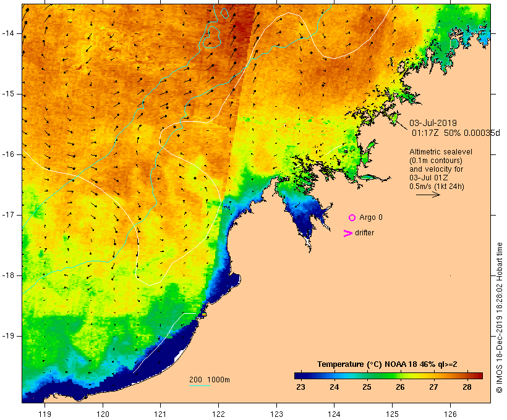507x420 pixels.
Task: Click the 123 longitude axis label
Action: (276, 414)
